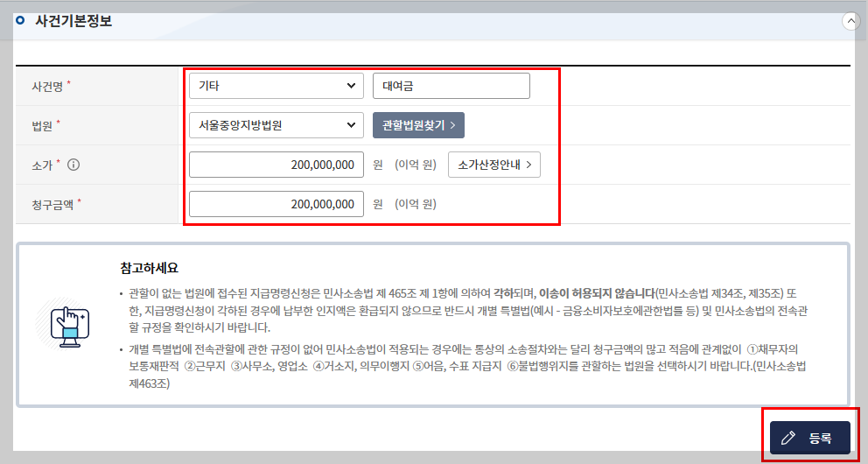Screen dimensions: 868x464
Task: Open the 법원 dropdown showing 서울중앙지방법원
Action: pyautogui.click(x=276, y=125)
